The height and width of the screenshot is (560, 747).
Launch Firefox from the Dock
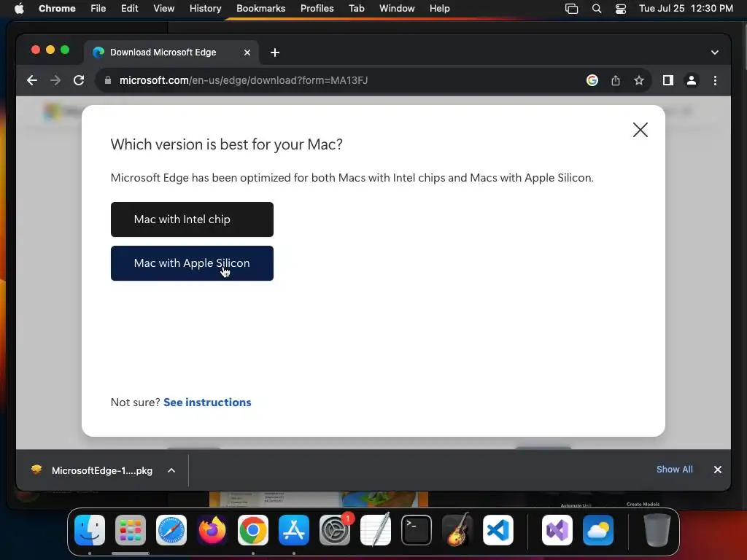tap(212, 530)
